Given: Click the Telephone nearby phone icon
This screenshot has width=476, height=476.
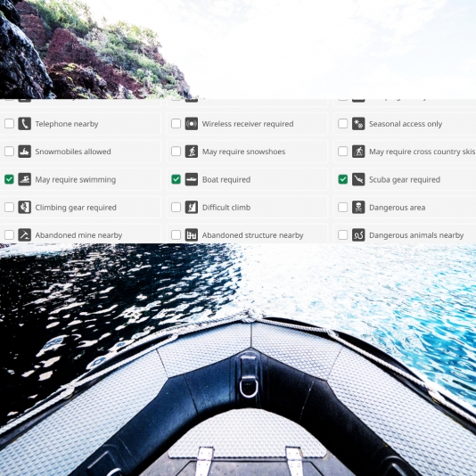Looking at the screenshot, I should point(25,124).
